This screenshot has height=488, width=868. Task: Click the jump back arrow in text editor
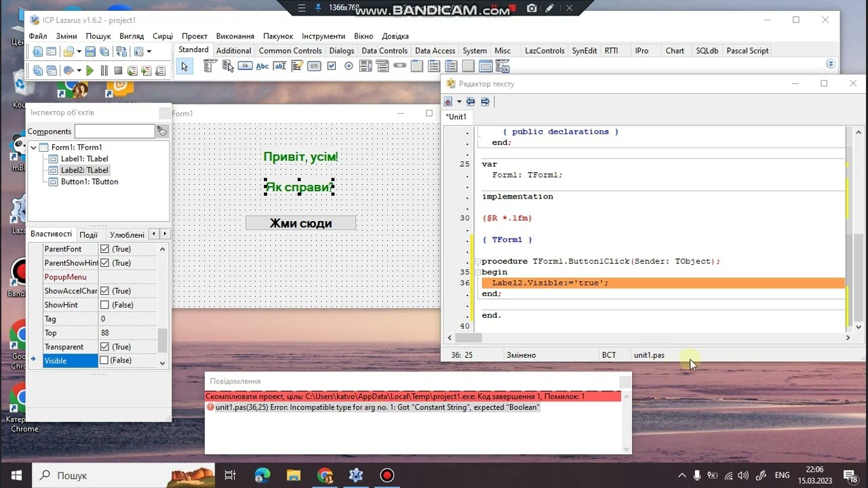471,102
